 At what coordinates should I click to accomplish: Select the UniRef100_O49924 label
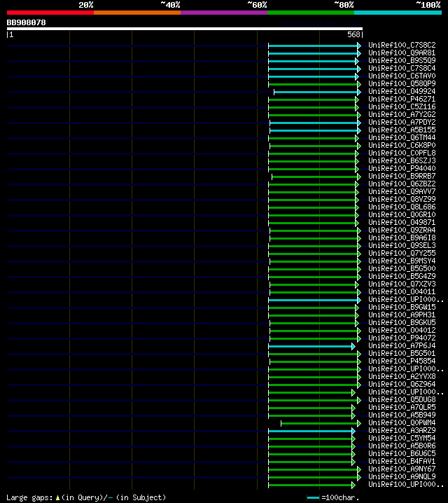402,91
